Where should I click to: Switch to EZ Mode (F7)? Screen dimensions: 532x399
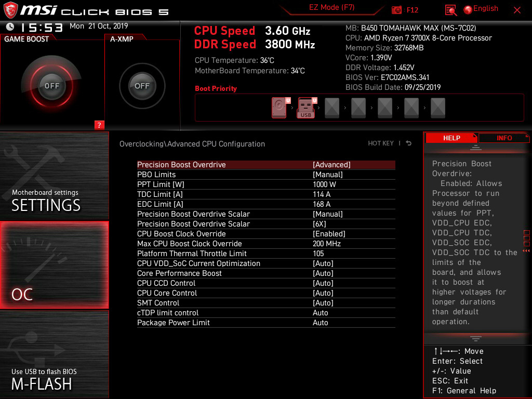[x=331, y=7]
